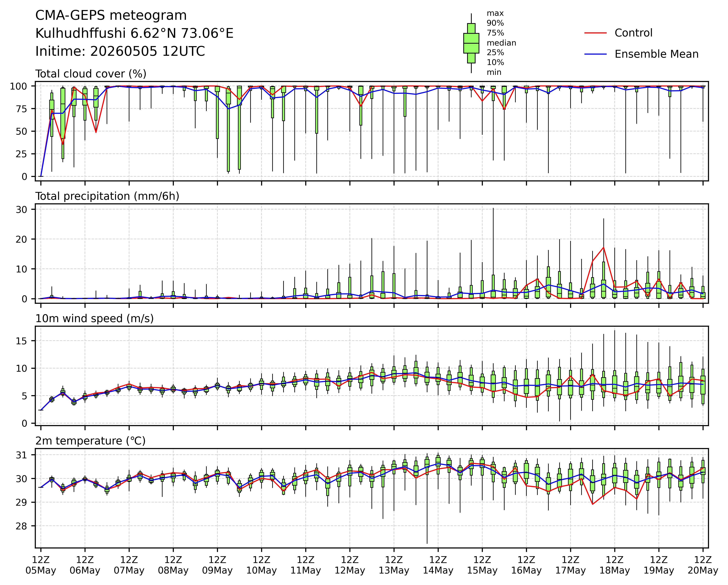Viewport: 728px width, 585px height.
Task: Click the 12Z 10May axis label
Action: 261,565
